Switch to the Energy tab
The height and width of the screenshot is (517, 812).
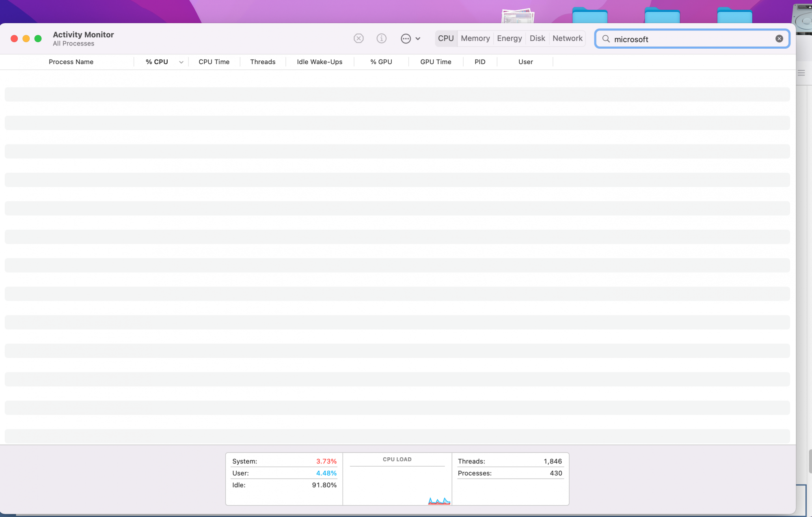(x=509, y=39)
